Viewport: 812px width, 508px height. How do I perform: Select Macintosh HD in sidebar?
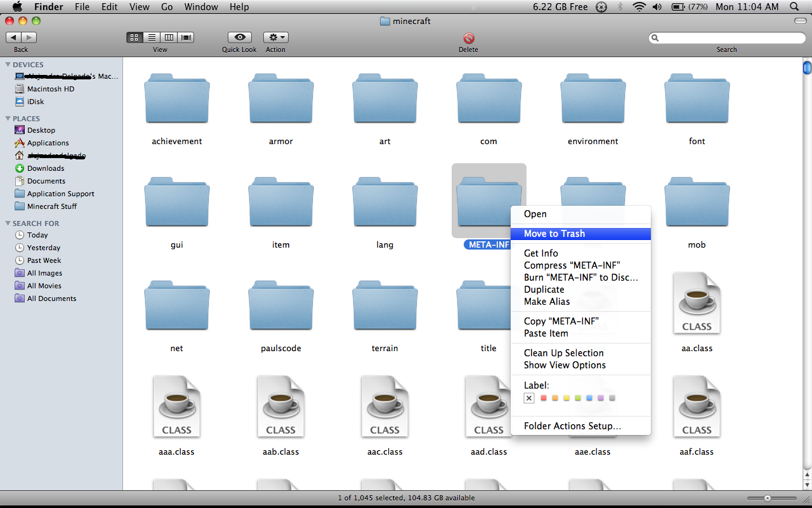(50, 89)
